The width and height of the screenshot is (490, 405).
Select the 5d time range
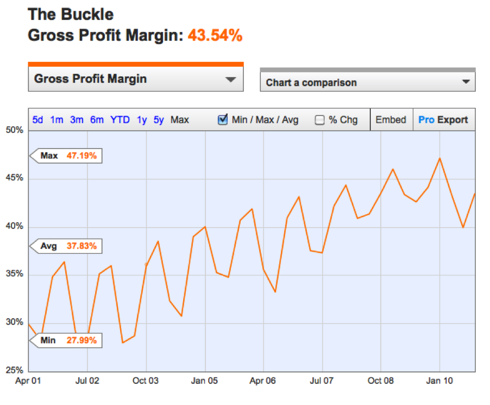click(38, 120)
